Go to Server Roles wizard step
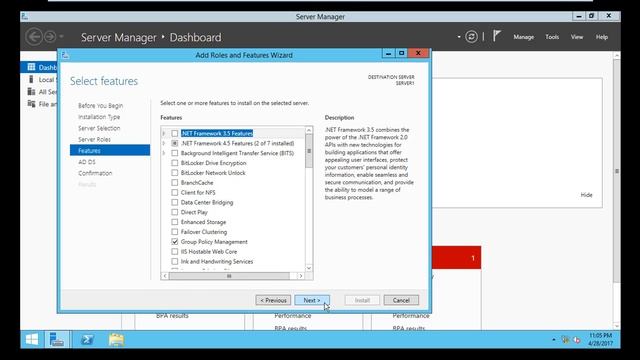The width and height of the screenshot is (640, 360). click(94, 140)
